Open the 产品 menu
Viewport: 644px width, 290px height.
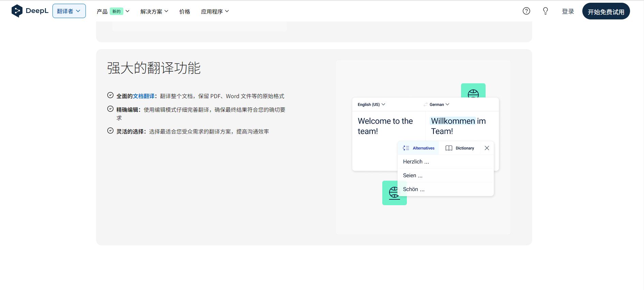(x=113, y=12)
